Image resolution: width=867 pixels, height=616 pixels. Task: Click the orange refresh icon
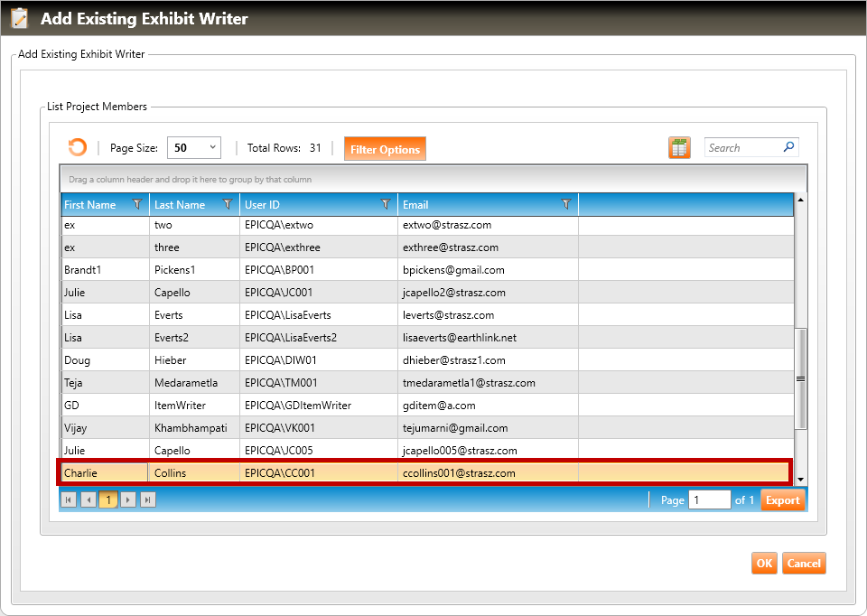coord(78,148)
